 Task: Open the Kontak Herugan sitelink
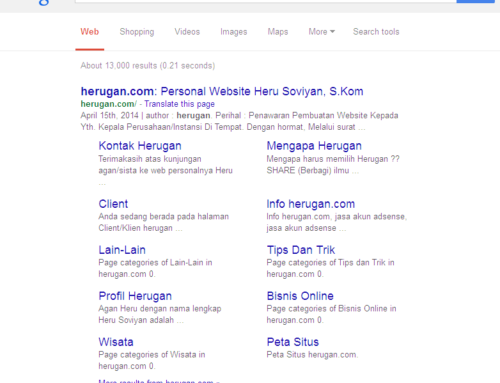coord(140,146)
